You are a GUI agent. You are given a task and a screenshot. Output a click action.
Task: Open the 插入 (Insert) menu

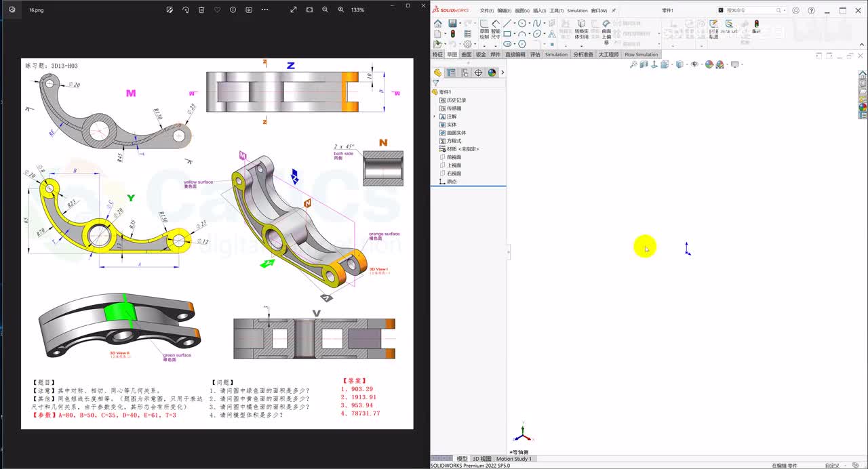(x=540, y=11)
